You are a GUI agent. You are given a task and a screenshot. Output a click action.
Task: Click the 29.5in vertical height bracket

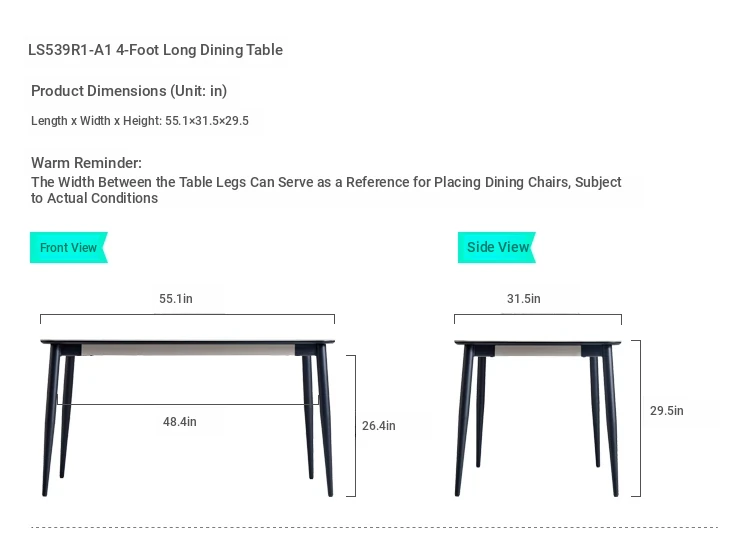pyautogui.click(x=640, y=418)
